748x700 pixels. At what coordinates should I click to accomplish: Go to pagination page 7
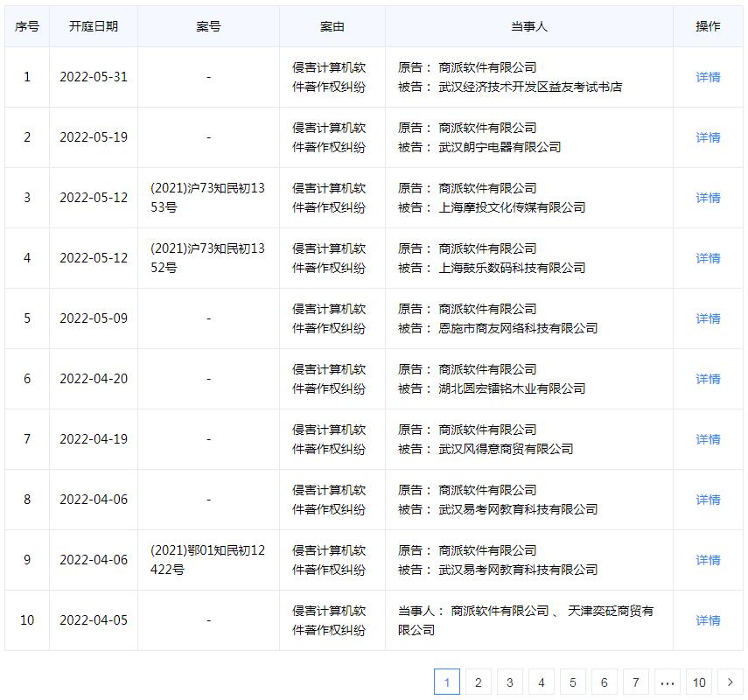click(x=636, y=682)
